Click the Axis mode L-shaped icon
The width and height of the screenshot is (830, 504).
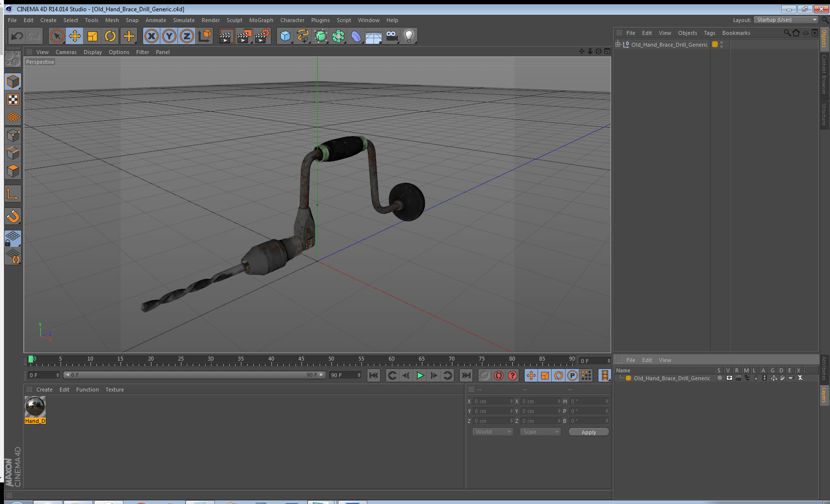pyautogui.click(x=13, y=194)
